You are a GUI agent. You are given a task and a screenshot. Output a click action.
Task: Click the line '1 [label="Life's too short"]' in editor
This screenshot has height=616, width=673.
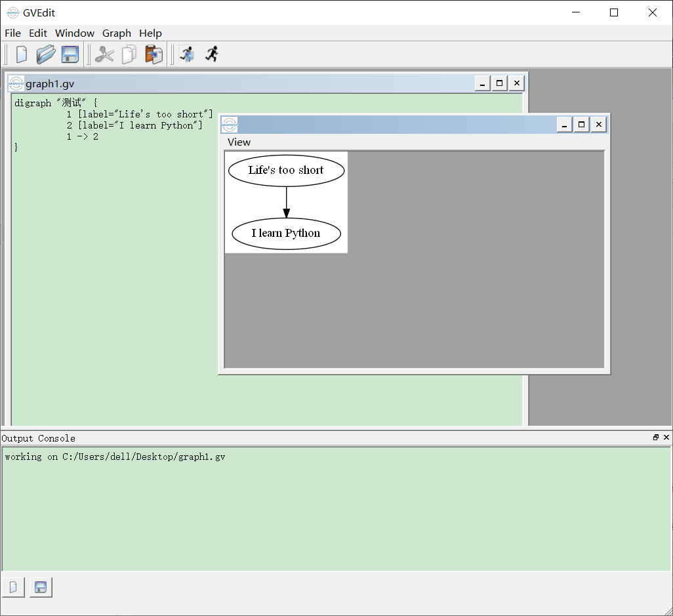[x=140, y=114]
